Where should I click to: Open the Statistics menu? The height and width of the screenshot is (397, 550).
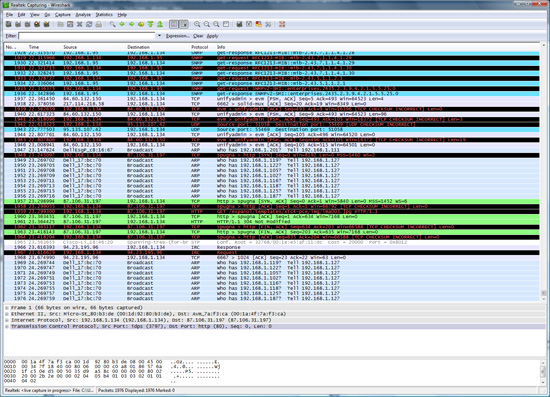(x=104, y=15)
